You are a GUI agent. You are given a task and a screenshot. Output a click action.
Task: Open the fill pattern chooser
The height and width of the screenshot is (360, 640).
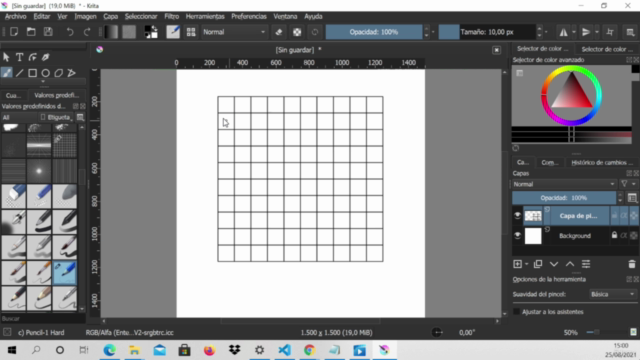pos(129,32)
